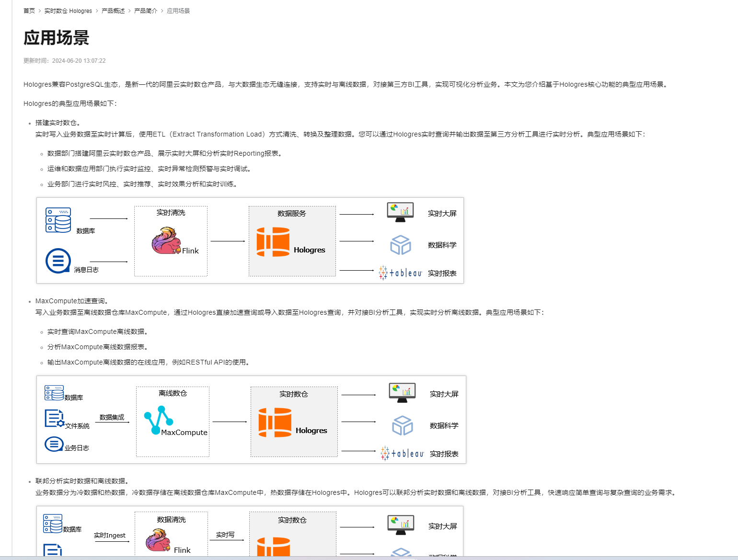
Task: Click the 数据库 icon in third diagram
Action: [x=53, y=524]
